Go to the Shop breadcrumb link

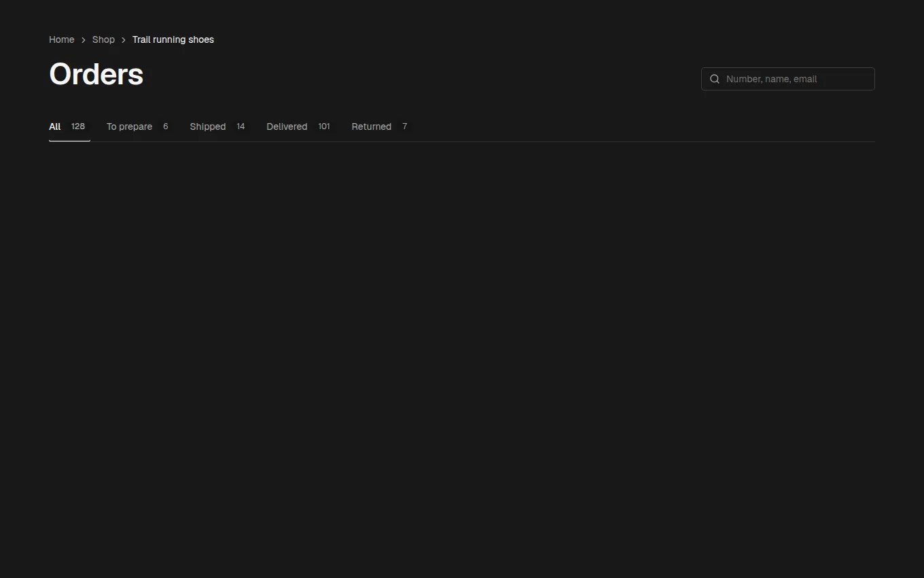(x=103, y=39)
